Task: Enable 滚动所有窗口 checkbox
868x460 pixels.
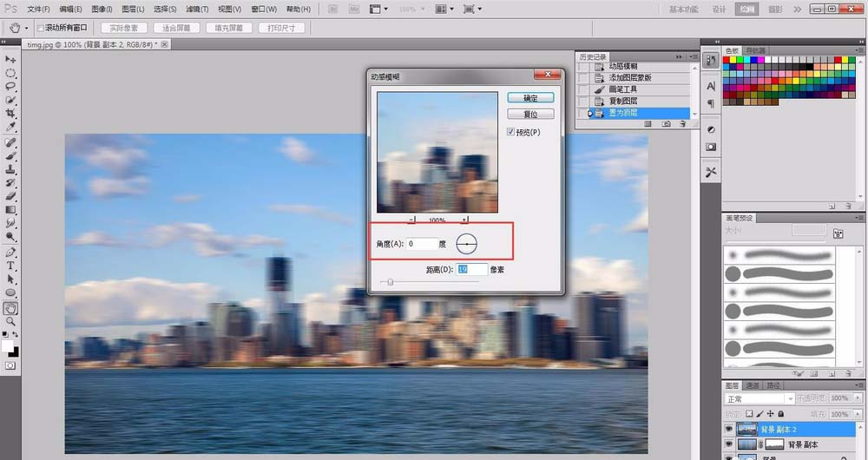Action: click(x=40, y=28)
